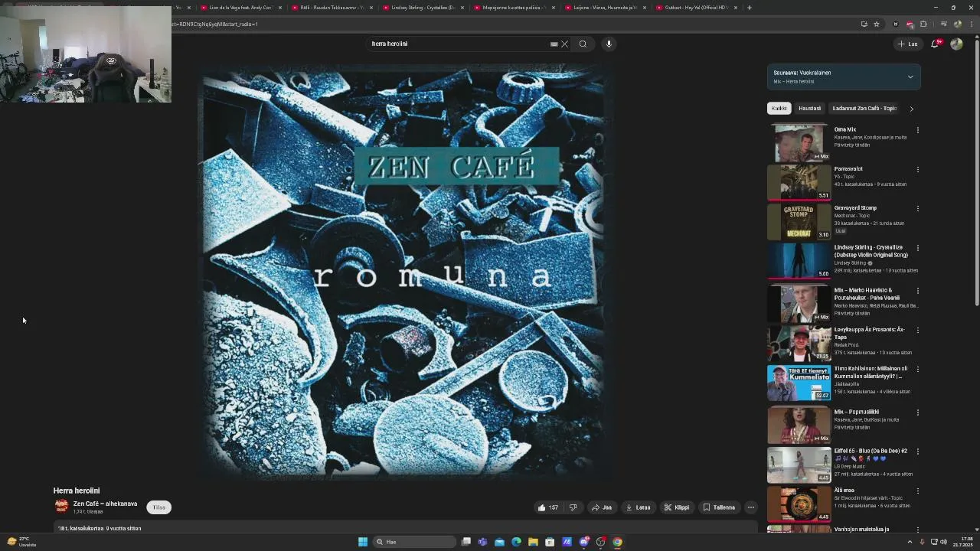Click the Zen Café Romuna video player
The width and height of the screenshot is (980, 551).
pyautogui.click(x=406, y=272)
